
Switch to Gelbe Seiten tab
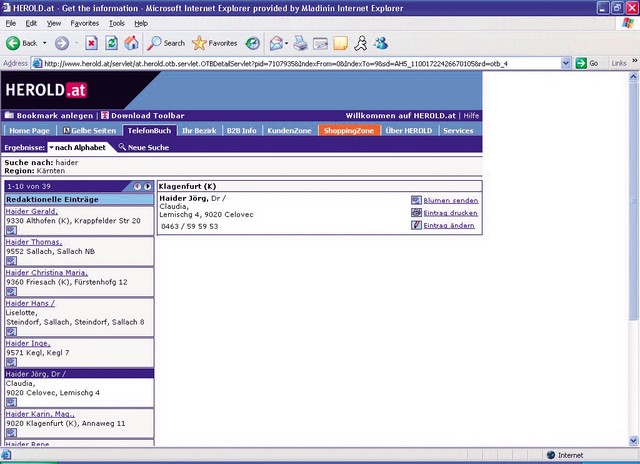click(x=89, y=131)
